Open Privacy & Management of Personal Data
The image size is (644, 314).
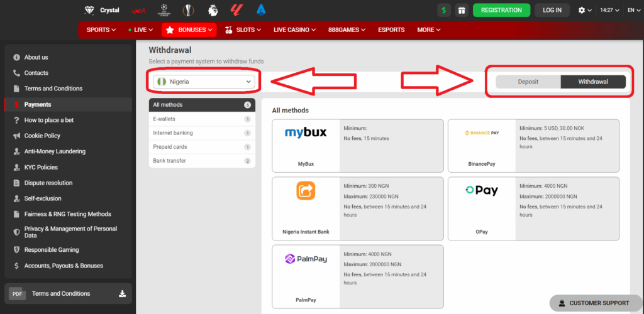tap(68, 232)
